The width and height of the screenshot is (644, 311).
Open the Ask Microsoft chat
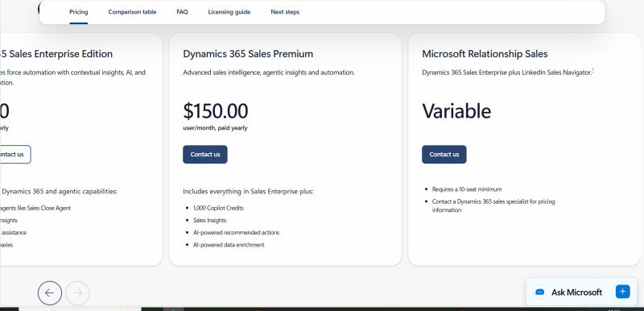click(581, 292)
